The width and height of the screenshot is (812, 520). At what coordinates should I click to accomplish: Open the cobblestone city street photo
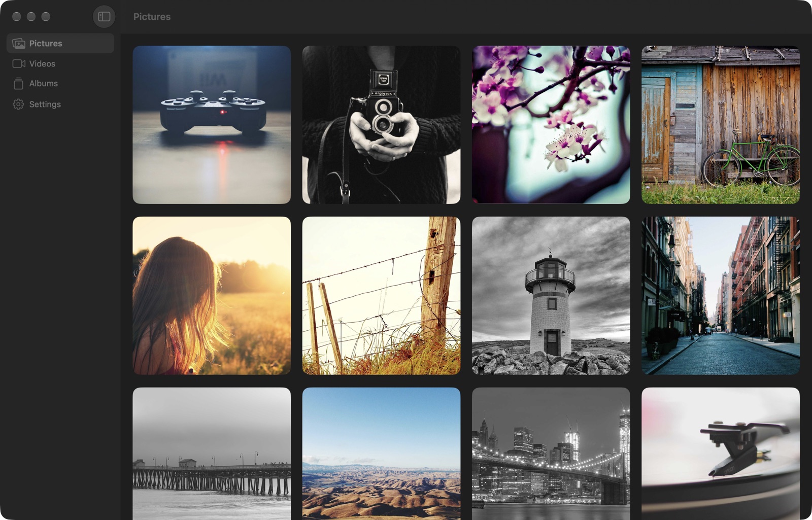pyautogui.click(x=721, y=296)
